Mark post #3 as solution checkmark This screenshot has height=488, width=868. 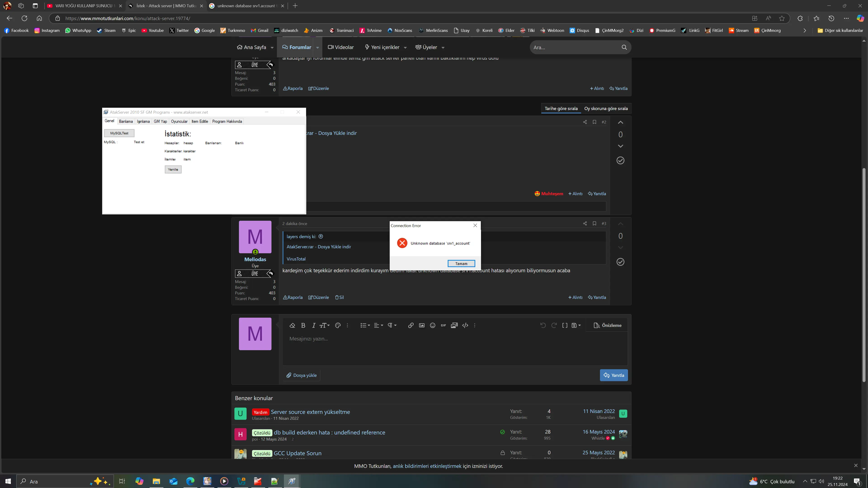[620, 262]
